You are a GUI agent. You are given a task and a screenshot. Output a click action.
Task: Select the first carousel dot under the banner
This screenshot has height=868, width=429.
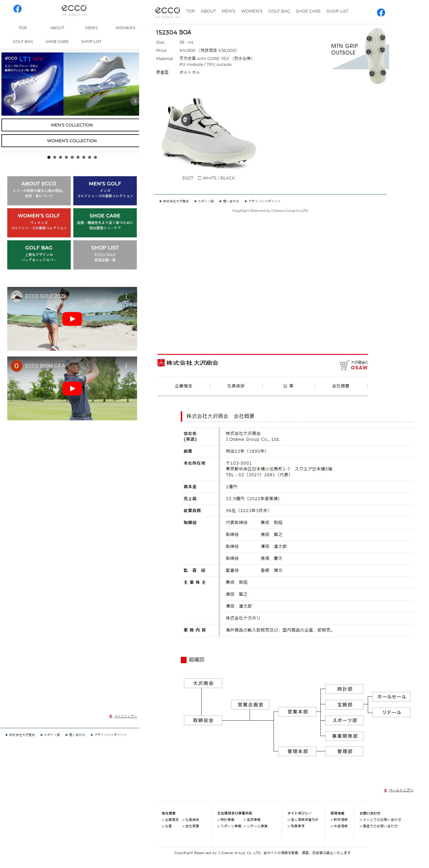49,157
